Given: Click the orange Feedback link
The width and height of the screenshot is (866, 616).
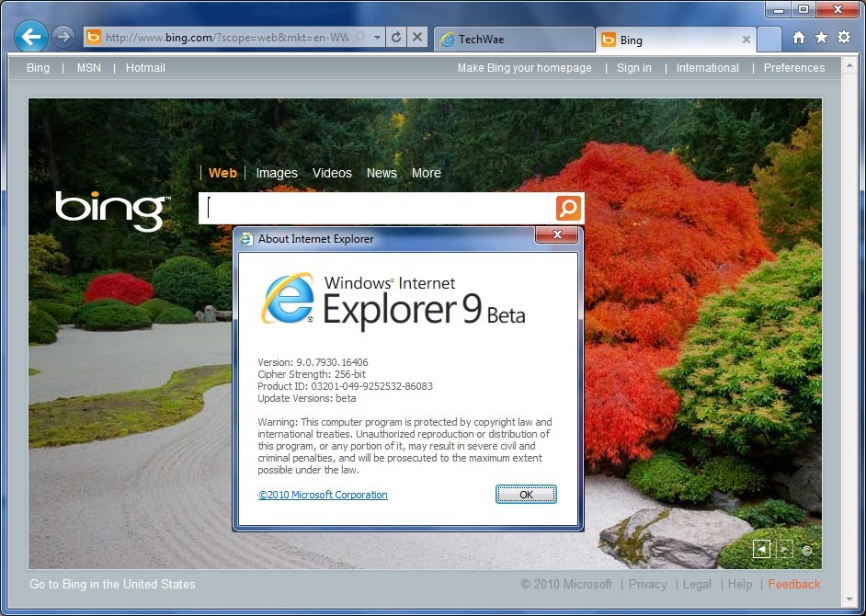Looking at the screenshot, I should (x=794, y=584).
